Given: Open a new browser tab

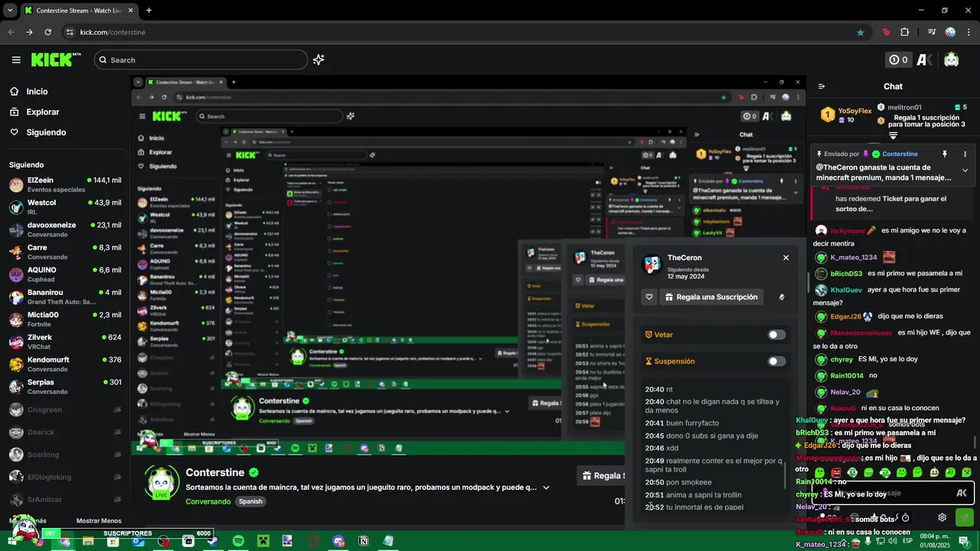Looking at the screenshot, I should (x=149, y=11).
